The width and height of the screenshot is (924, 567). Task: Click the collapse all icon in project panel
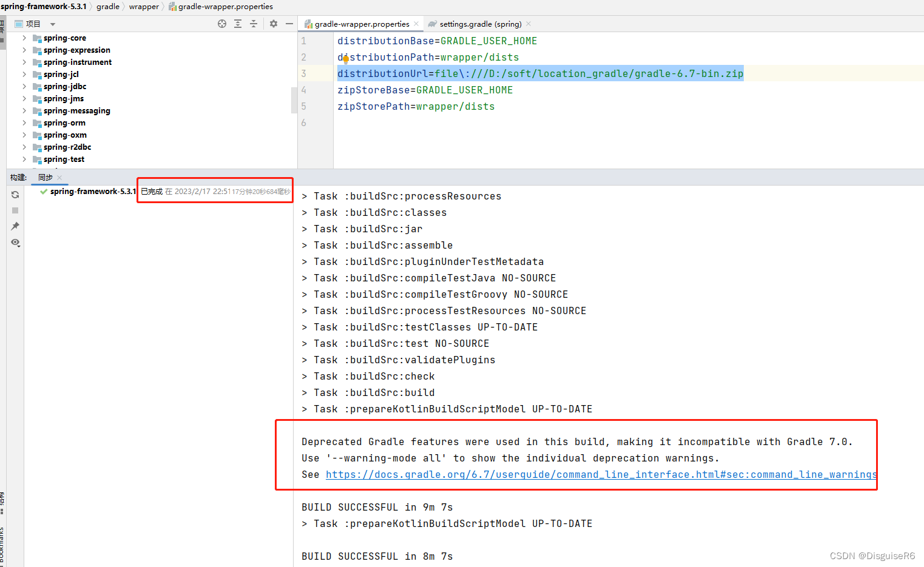point(254,24)
